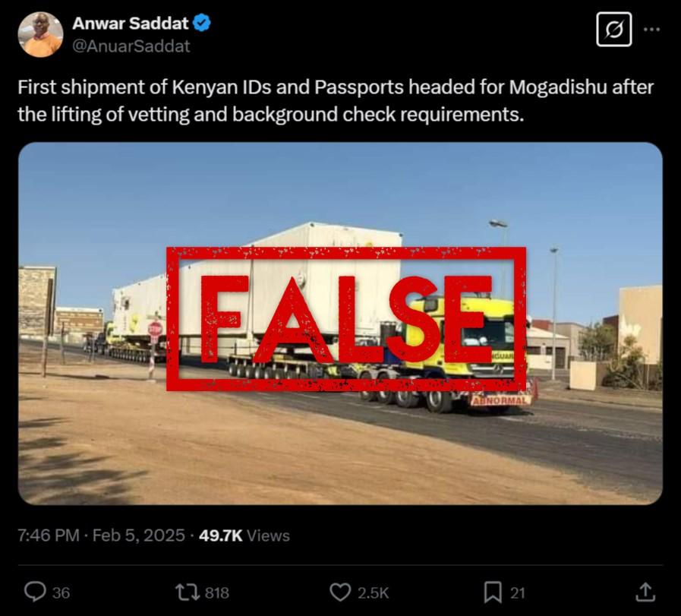Click the reply speech bubble icon

click(35, 592)
